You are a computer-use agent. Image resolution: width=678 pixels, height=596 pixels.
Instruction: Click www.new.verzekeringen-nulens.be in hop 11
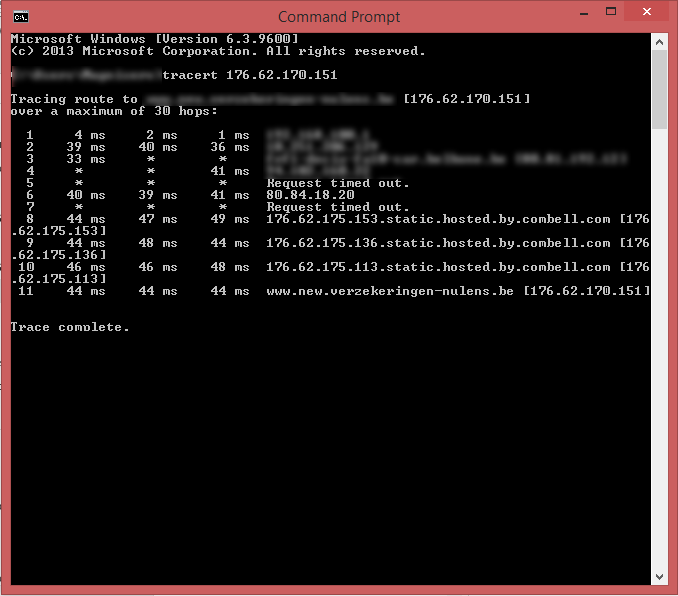(390, 291)
